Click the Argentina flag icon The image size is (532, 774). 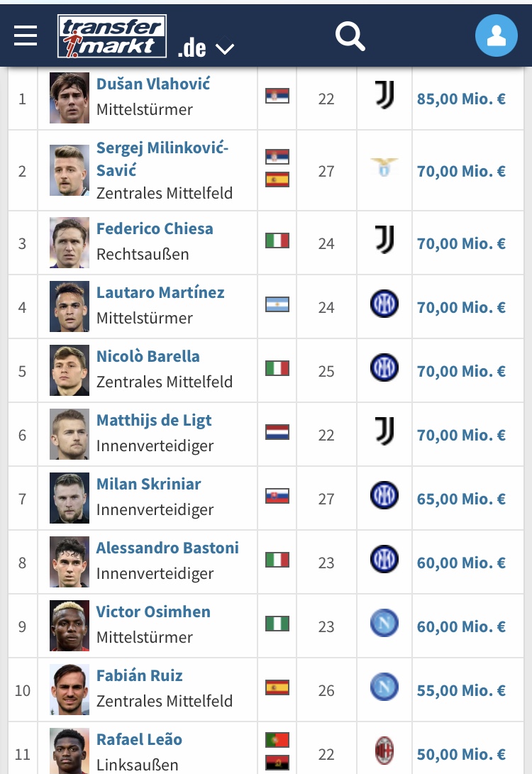(x=277, y=304)
